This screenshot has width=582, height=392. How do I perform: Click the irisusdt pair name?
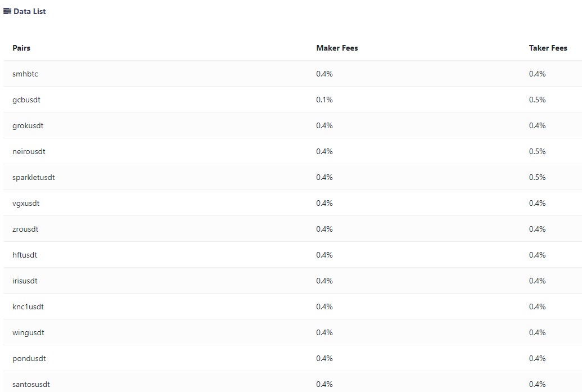point(25,281)
